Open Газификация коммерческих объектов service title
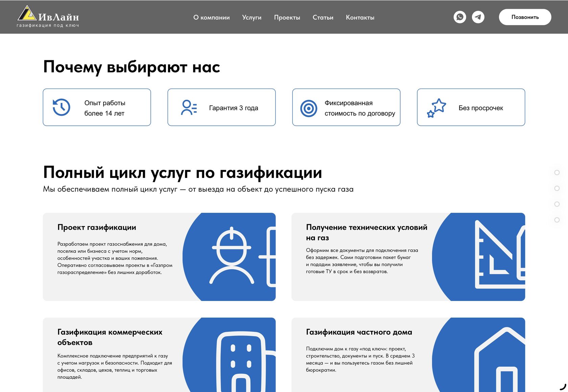This screenshot has width=568, height=392. (x=110, y=337)
